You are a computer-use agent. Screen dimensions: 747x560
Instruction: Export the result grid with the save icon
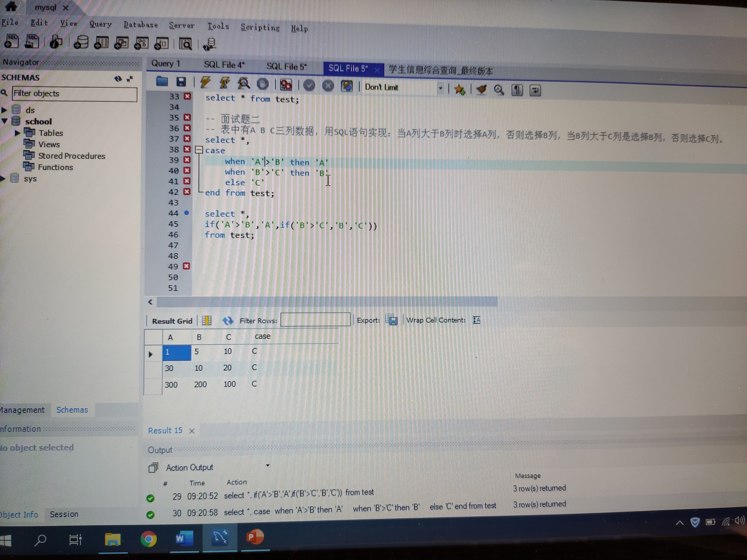tap(392, 320)
